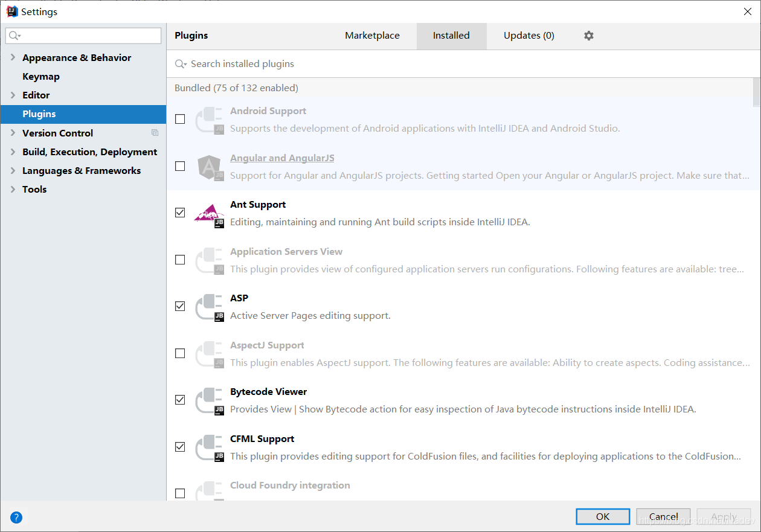This screenshot has height=532, width=761.
Task: Click the ASP plugin icon
Action: pyautogui.click(x=210, y=307)
